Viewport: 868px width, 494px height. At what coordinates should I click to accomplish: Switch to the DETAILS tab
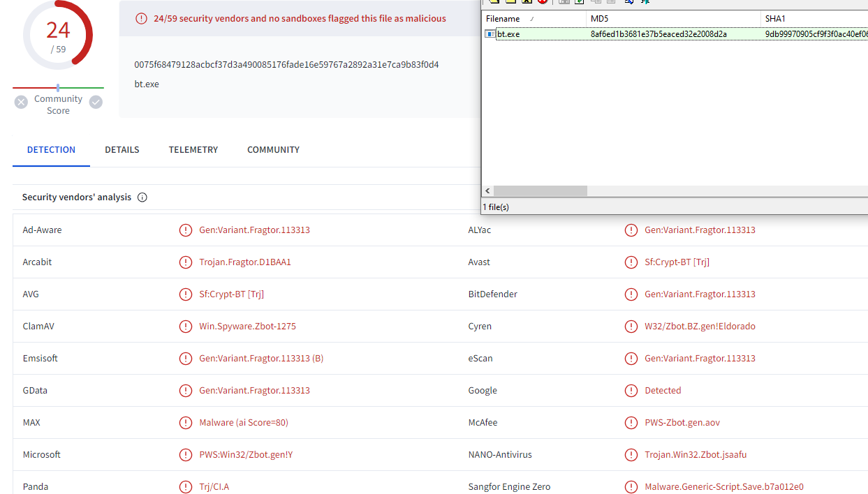[122, 150]
